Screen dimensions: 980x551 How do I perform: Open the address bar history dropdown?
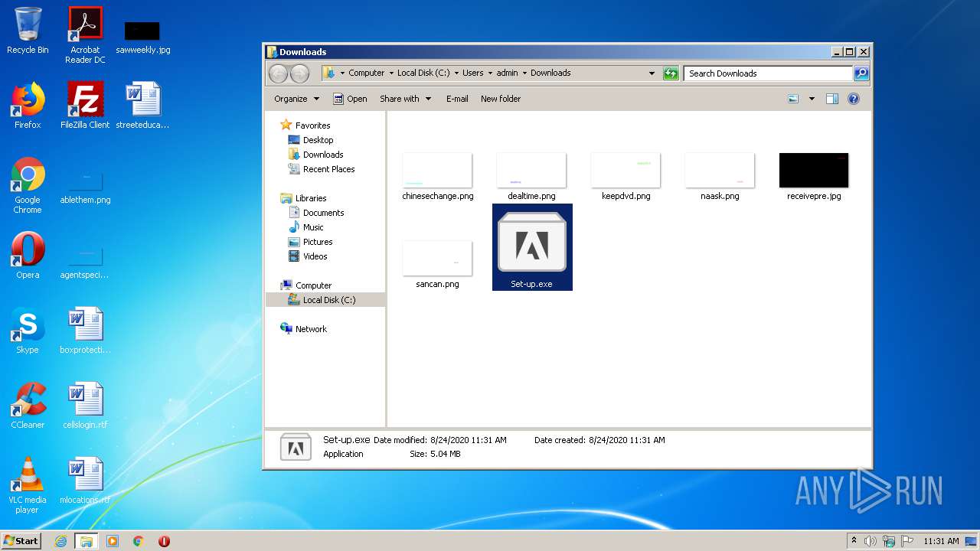652,73
